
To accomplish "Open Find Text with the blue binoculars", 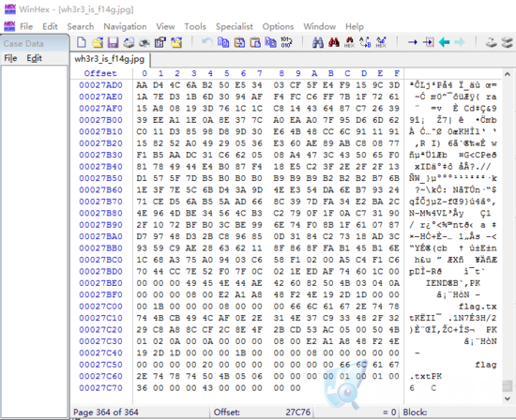I will [x=317, y=42].
